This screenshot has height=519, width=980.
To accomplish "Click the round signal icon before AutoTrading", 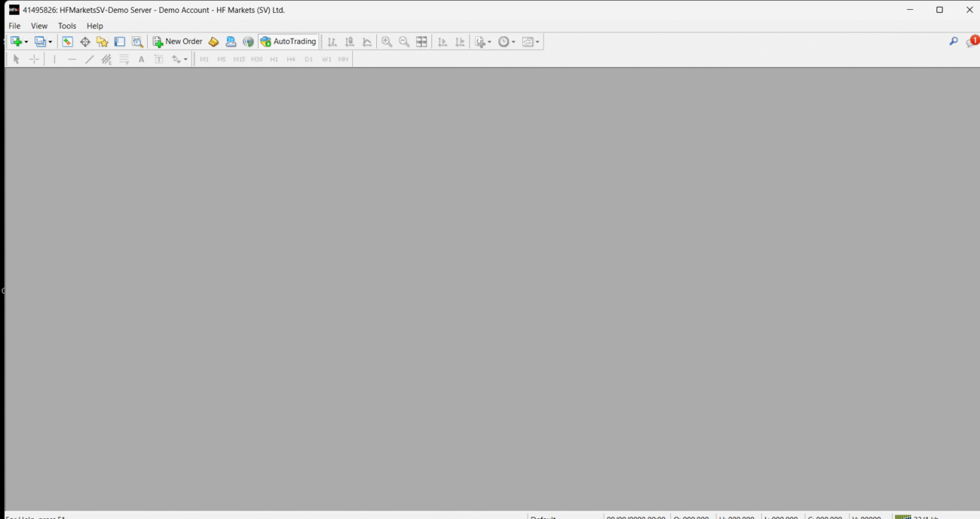I will tap(249, 42).
